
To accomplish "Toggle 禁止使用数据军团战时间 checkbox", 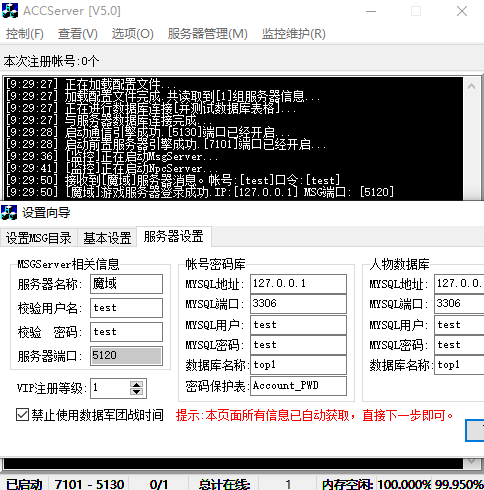I will (22, 415).
